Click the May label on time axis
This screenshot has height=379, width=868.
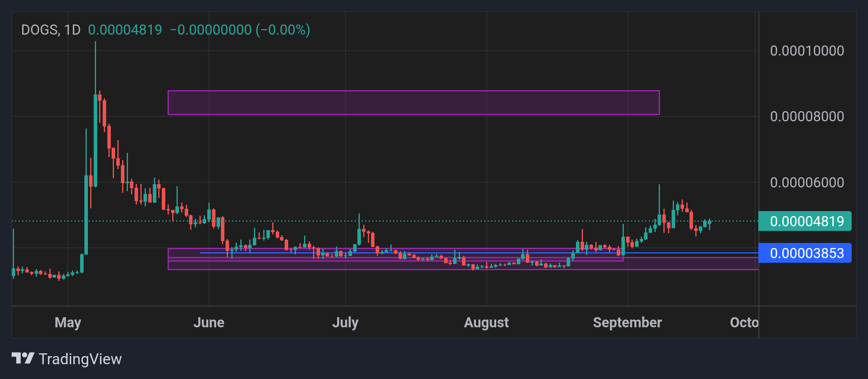[x=68, y=322]
